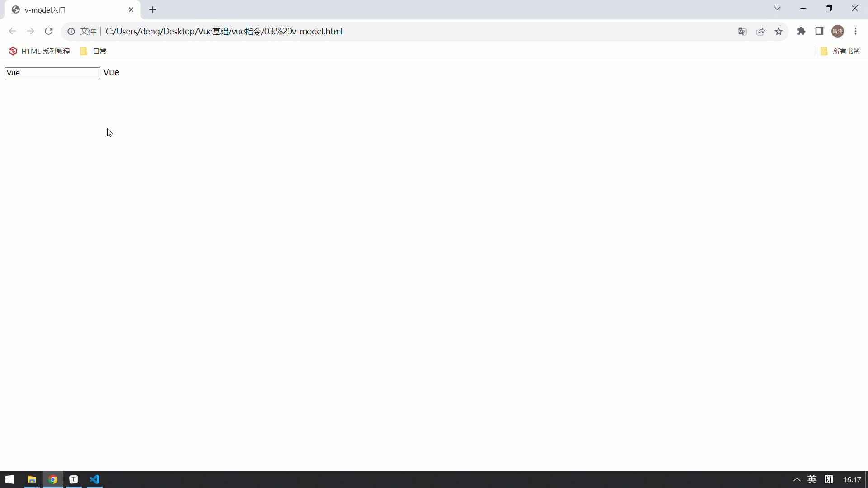Open Google Translate icon in address bar
Viewport: 868px width, 488px height.
[x=742, y=31]
